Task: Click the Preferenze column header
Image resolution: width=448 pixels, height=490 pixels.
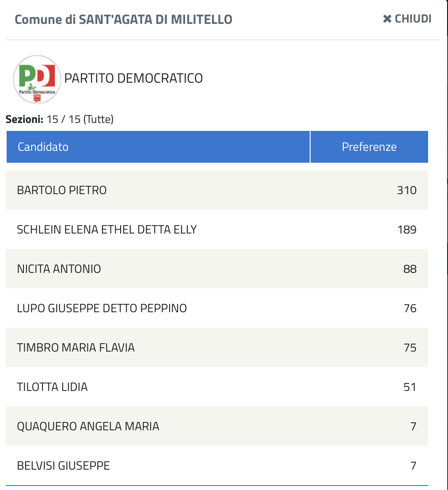Action: tap(369, 147)
